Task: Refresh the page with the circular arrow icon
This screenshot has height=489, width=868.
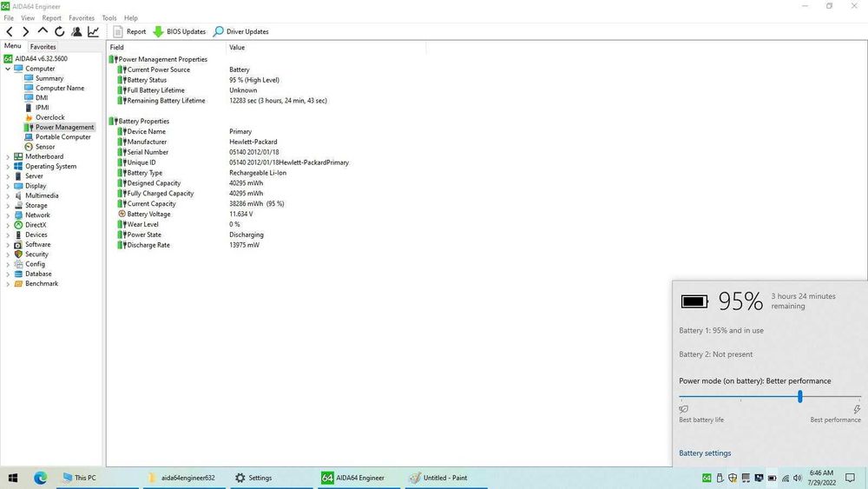Action: click(x=59, y=31)
